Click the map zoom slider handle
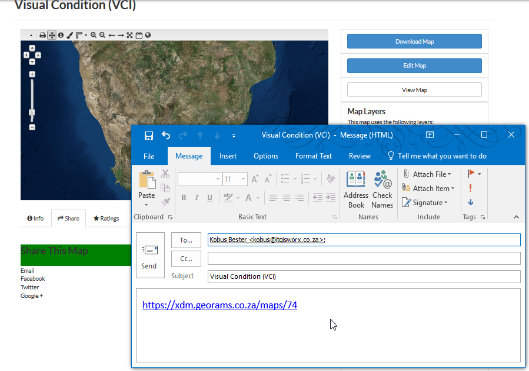 coord(32,112)
